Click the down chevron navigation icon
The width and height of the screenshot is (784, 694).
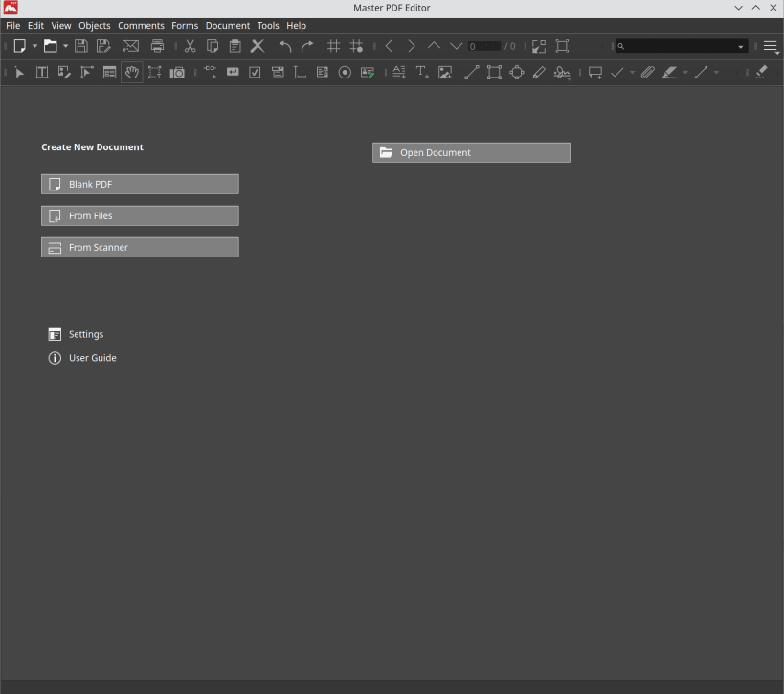pyautogui.click(x=456, y=46)
